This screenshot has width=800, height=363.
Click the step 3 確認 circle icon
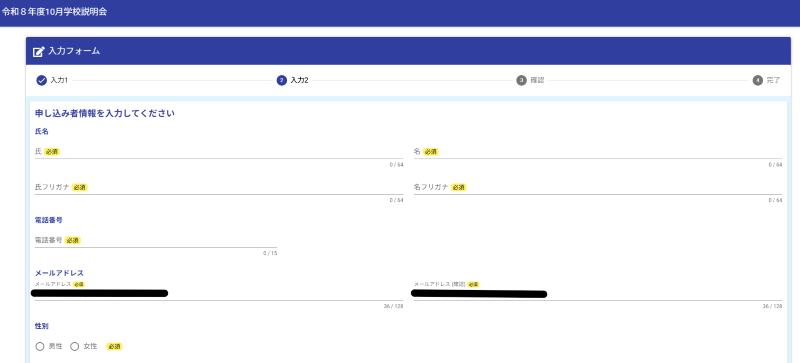tap(521, 80)
